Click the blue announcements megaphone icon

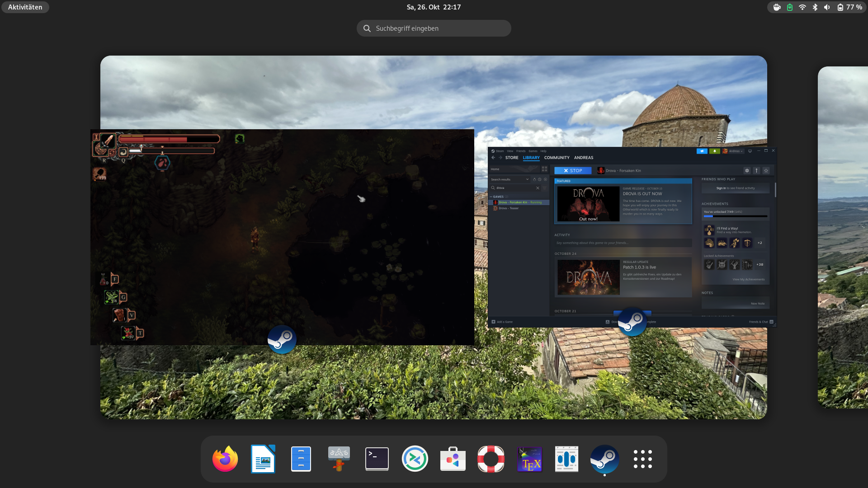click(x=702, y=151)
